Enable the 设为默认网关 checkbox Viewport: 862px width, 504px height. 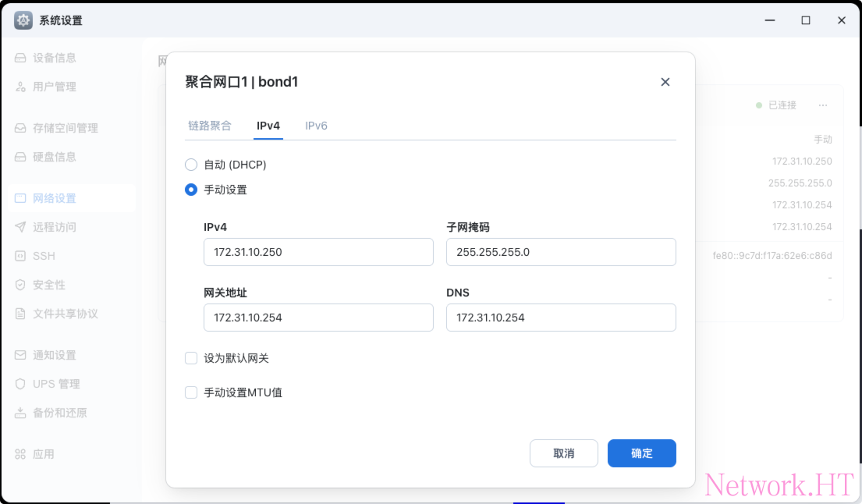(x=191, y=358)
